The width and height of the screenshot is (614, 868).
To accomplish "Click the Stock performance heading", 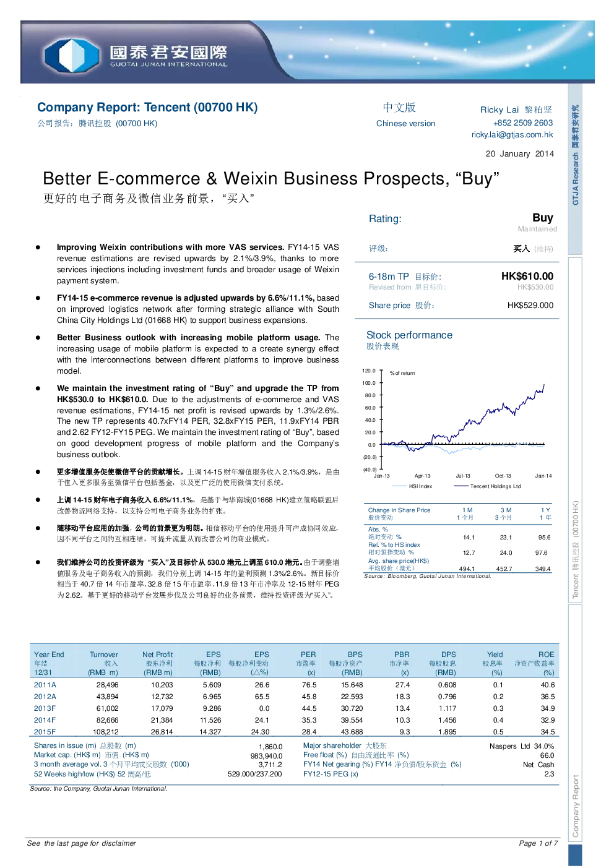I will [409, 335].
